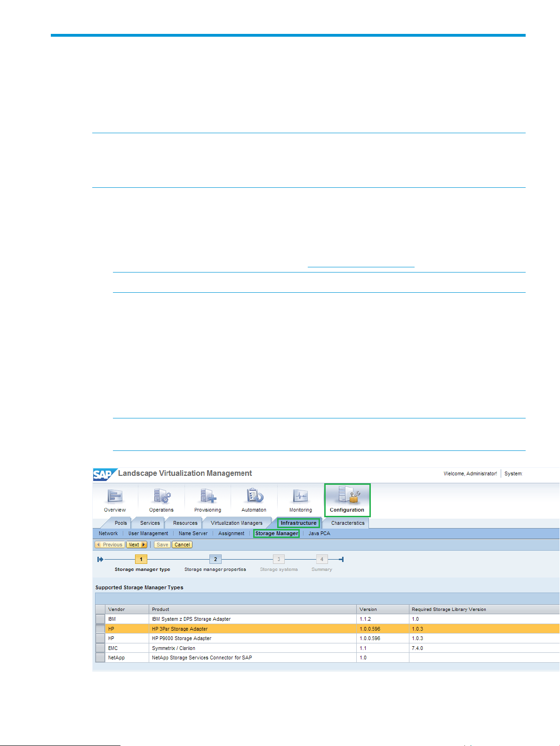
Task: Go to User Management sub-tab
Action: tap(148, 533)
